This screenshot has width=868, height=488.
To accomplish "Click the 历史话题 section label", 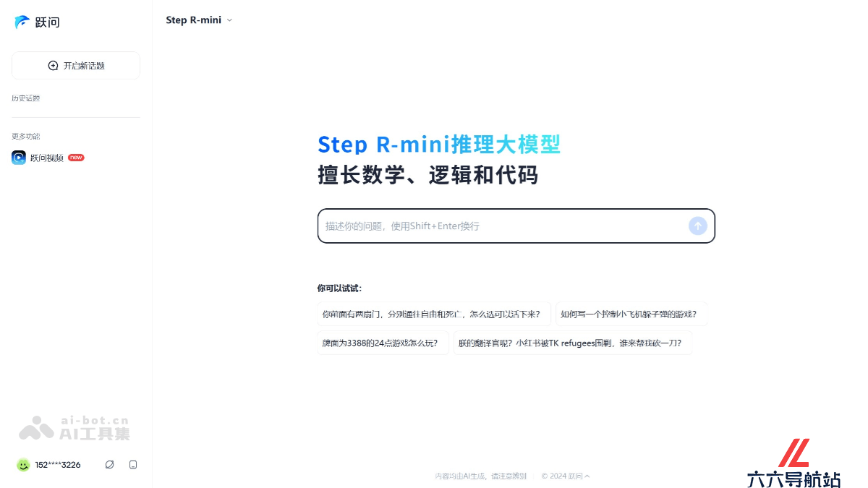I will 26,98.
